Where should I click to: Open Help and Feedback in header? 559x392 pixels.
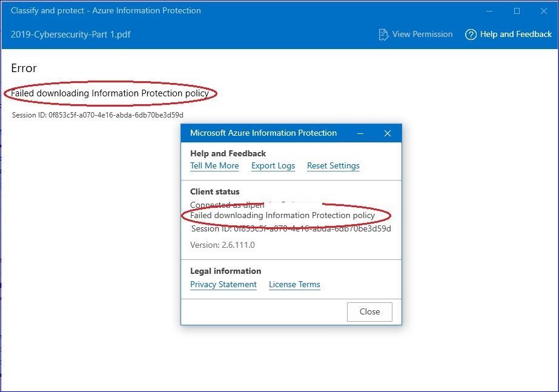tap(508, 35)
